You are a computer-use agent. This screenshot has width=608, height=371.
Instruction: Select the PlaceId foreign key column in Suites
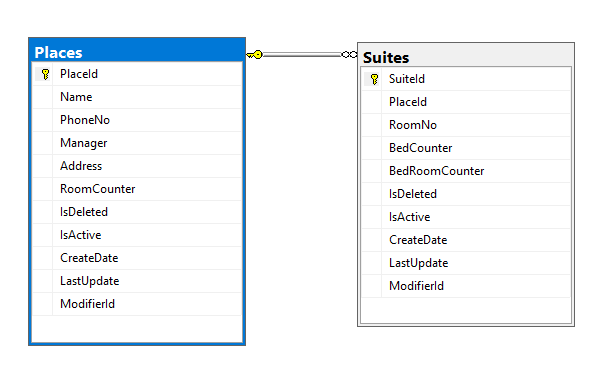[x=466, y=102]
